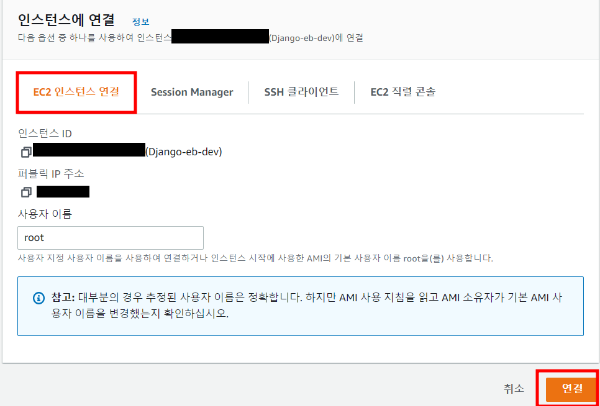The width and height of the screenshot is (600, 406).
Task: Focus the 사용자 이름 field containing root
Action: click(x=110, y=238)
